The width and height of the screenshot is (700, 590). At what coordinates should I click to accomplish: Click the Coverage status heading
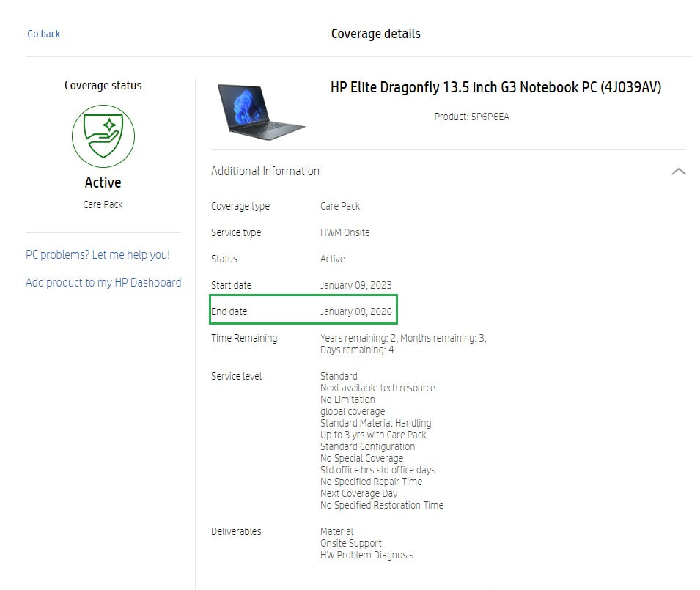[x=103, y=85]
